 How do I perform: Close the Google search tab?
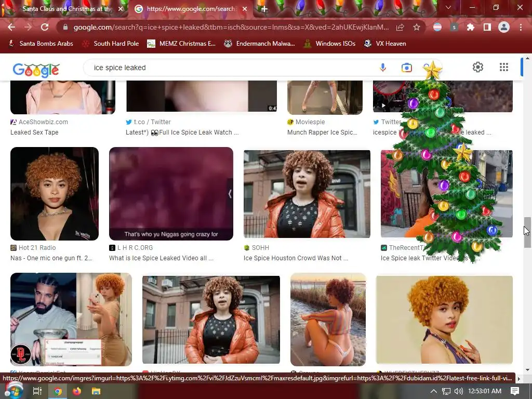tap(245, 9)
